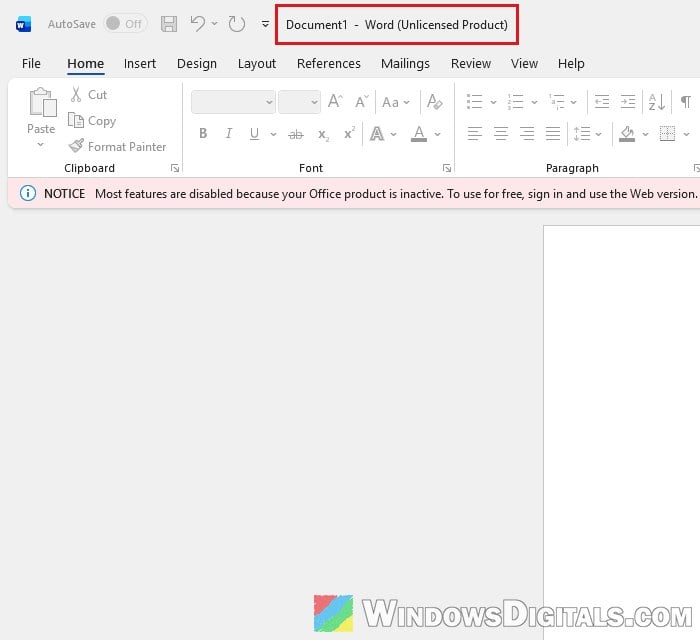This screenshot has width=700, height=640.
Task: Click the Justify alignment icon
Action: coord(553,133)
